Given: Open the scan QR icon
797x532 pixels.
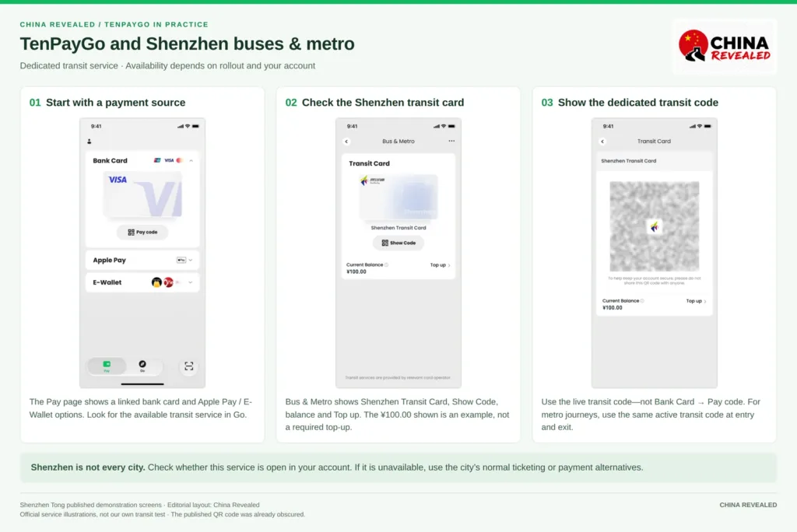Looking at the screenshot, I should pyautogui.click(x=188, y=366).
